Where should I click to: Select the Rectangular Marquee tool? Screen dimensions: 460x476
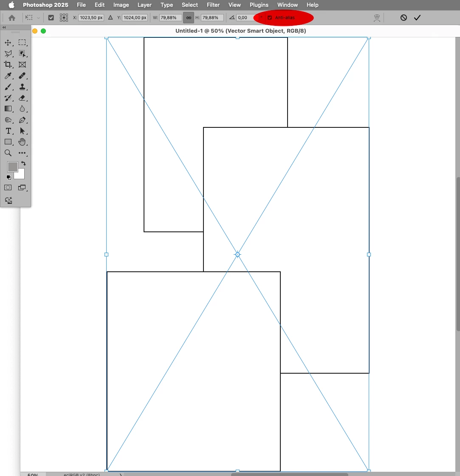(x=22, y=42)
